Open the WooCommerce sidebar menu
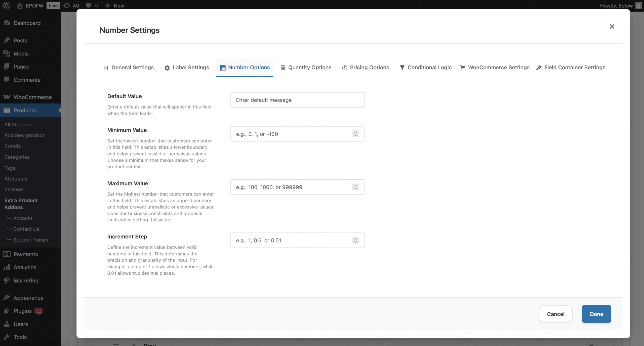Viewport: 644px width, 346px height. coord(32,97)
